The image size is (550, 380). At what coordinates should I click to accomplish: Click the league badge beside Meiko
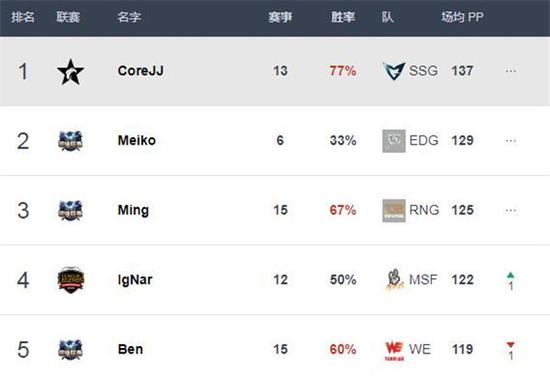[x=70, y=141]
